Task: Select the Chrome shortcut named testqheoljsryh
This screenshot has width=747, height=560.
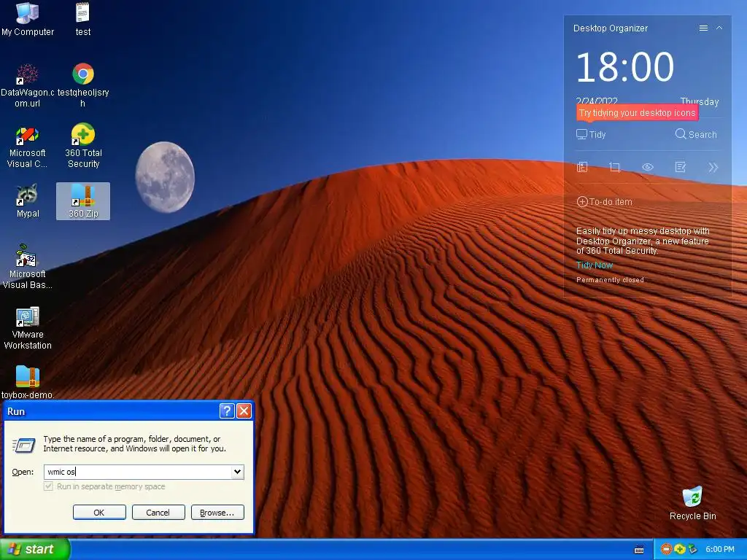Action: [x=83, y=86]
